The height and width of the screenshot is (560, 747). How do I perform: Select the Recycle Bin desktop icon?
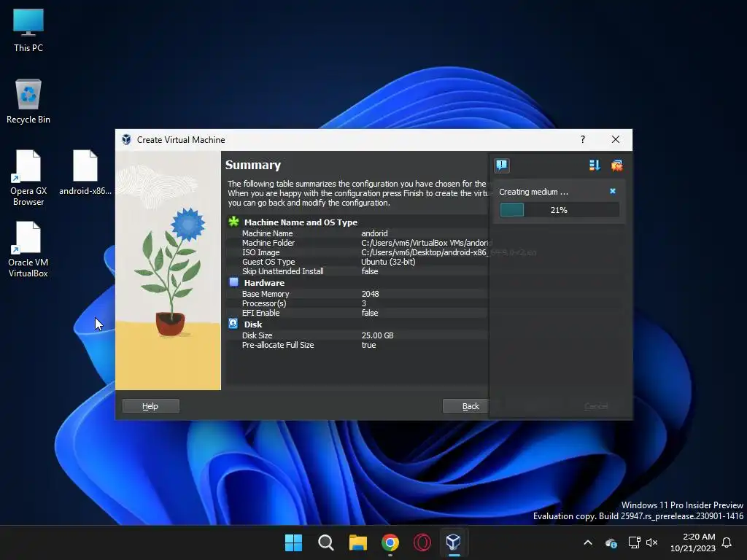tap(28, 101)
